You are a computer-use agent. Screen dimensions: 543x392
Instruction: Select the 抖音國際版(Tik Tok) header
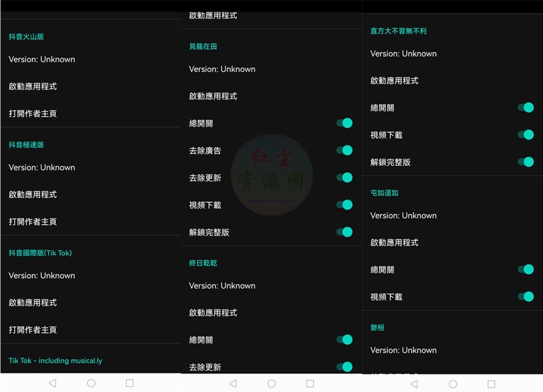pos(40,253)
